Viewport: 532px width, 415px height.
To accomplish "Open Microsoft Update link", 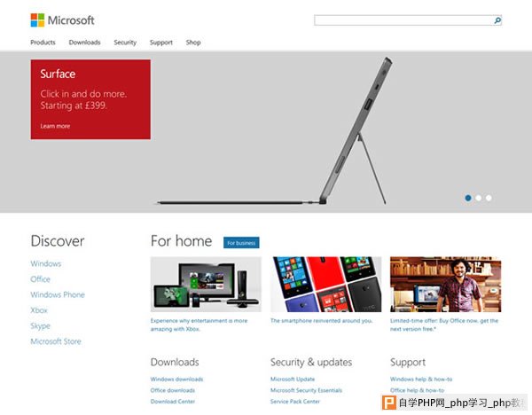I will click(293, 379).
